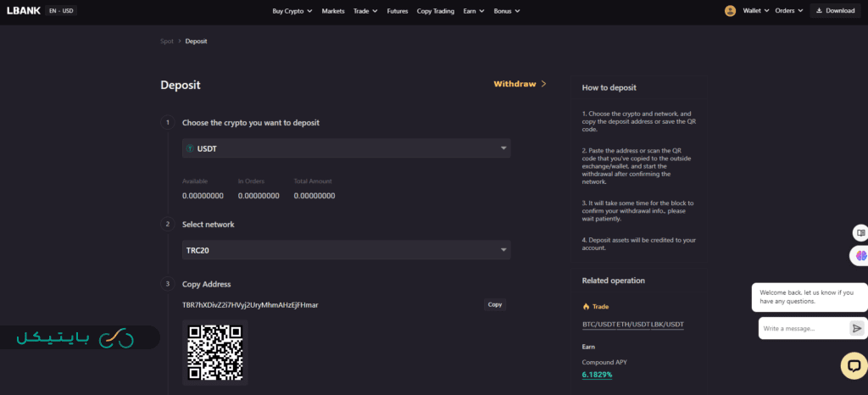Open the book guide floating icon
This screenshot has height=395, width=868.
(860, 232)
